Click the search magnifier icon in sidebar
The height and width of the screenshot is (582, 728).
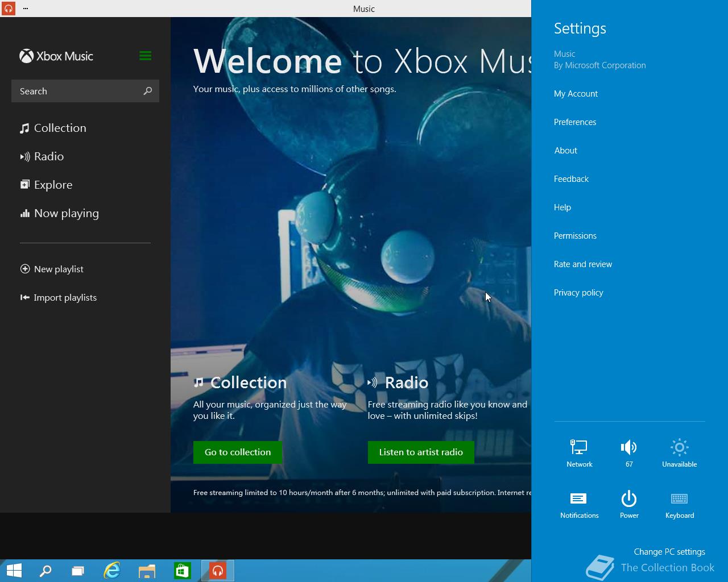tap(148, 91)
